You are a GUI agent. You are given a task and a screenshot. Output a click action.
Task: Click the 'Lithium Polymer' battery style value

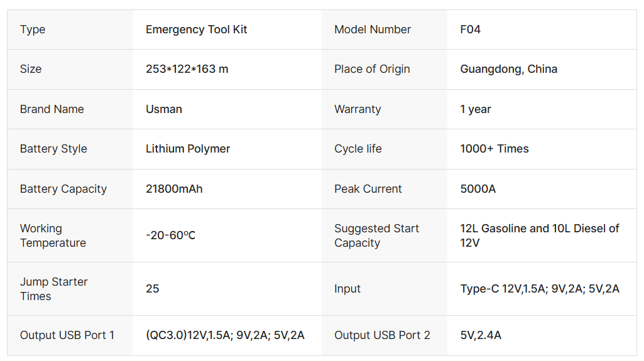coord(188,149)
